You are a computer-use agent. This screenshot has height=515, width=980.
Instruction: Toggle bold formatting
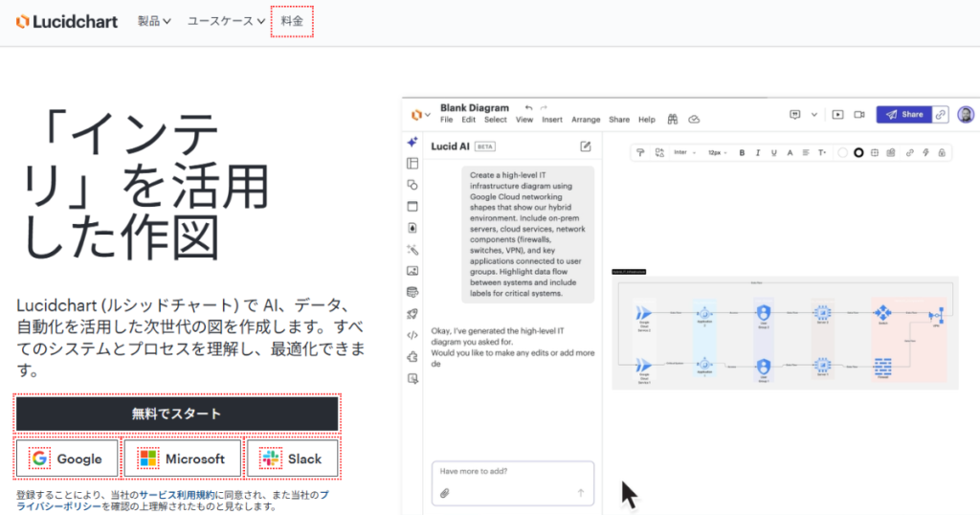pyautogui.click(x=742, y=152)
